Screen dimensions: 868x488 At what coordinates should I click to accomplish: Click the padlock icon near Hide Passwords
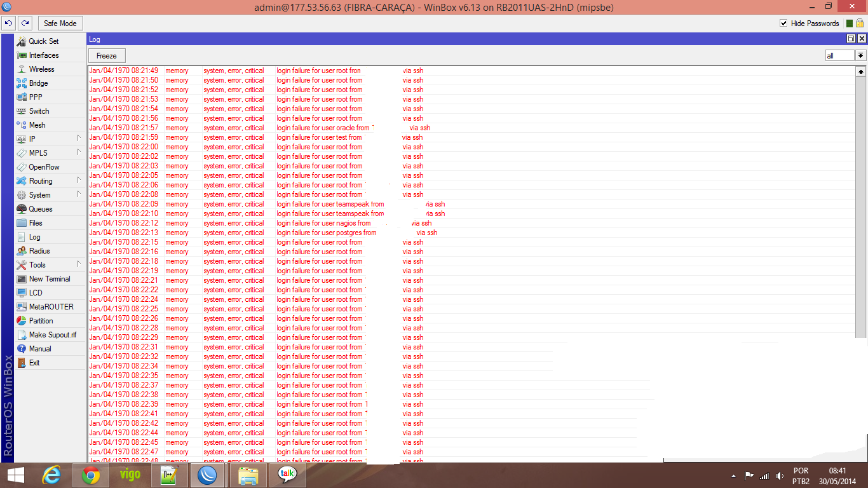coord(860,23)
